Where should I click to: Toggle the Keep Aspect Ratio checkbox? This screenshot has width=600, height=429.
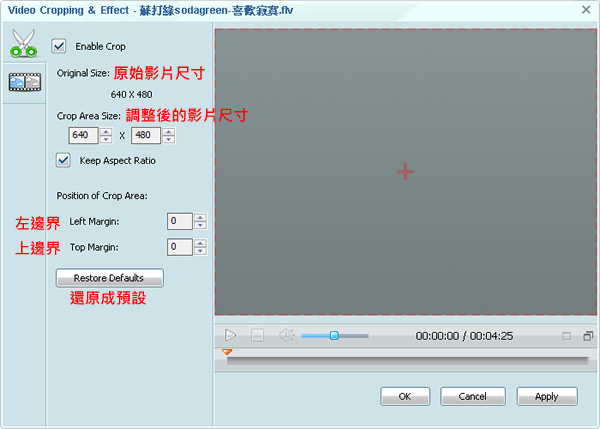coord(63,160)
